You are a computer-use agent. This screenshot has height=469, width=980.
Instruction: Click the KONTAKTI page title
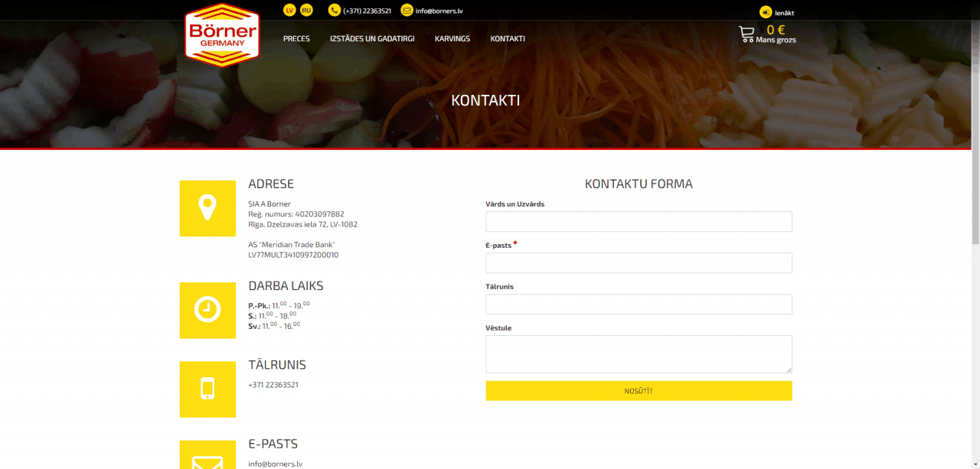pos(485,100)
